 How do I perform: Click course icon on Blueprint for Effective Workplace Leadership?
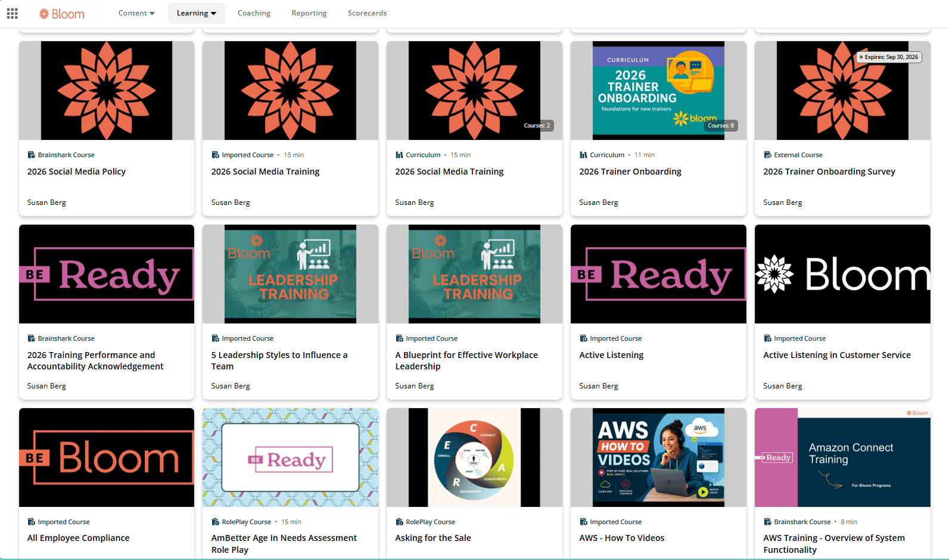point(399,338)
